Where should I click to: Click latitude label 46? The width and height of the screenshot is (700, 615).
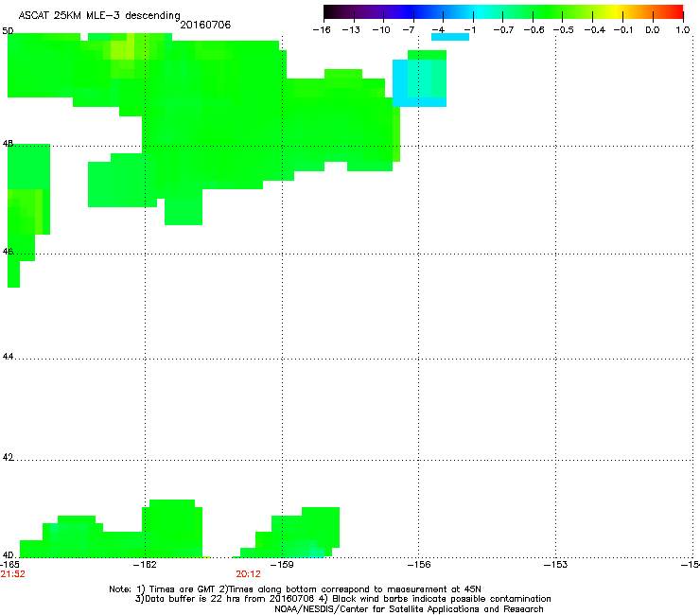(x=8, y=252)
